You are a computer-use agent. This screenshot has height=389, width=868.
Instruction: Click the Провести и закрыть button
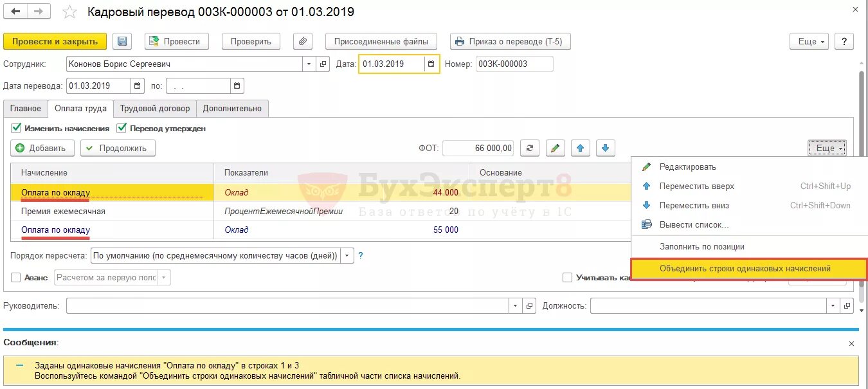(55, 41)
